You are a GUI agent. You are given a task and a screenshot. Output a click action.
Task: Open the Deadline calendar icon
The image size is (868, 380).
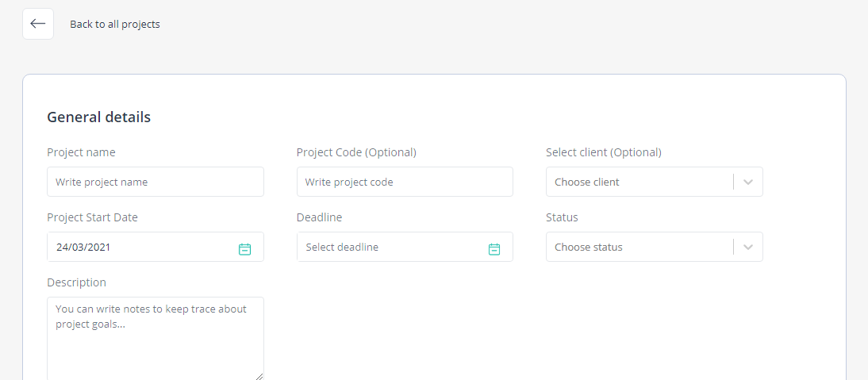(x=494, y=249)
